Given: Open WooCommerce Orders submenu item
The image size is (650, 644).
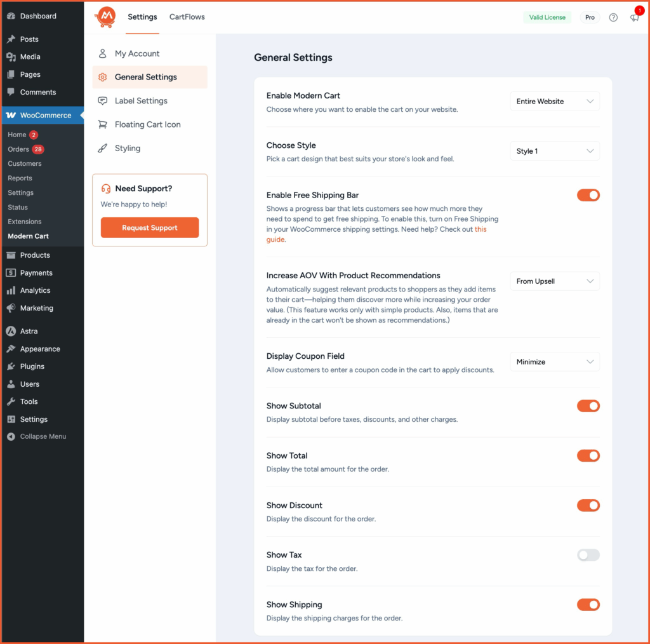Looking at the screenshot, I should [x=18, y=149].
